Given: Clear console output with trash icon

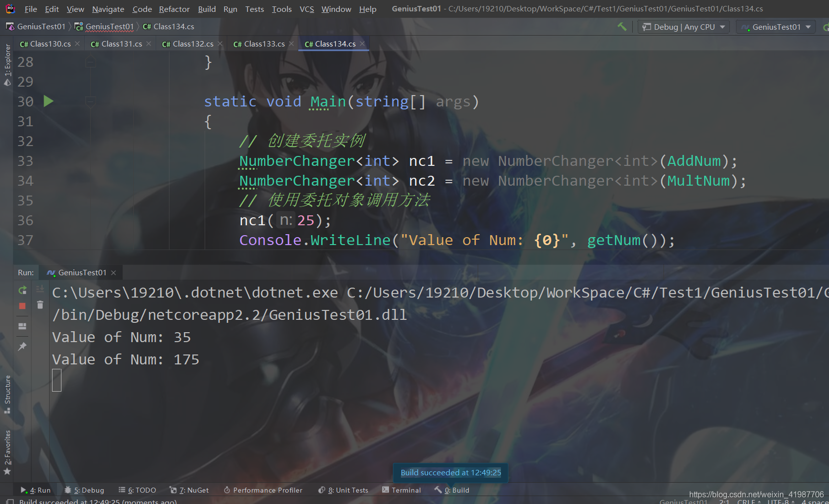Looking at the screenshot, I should 40,305.
